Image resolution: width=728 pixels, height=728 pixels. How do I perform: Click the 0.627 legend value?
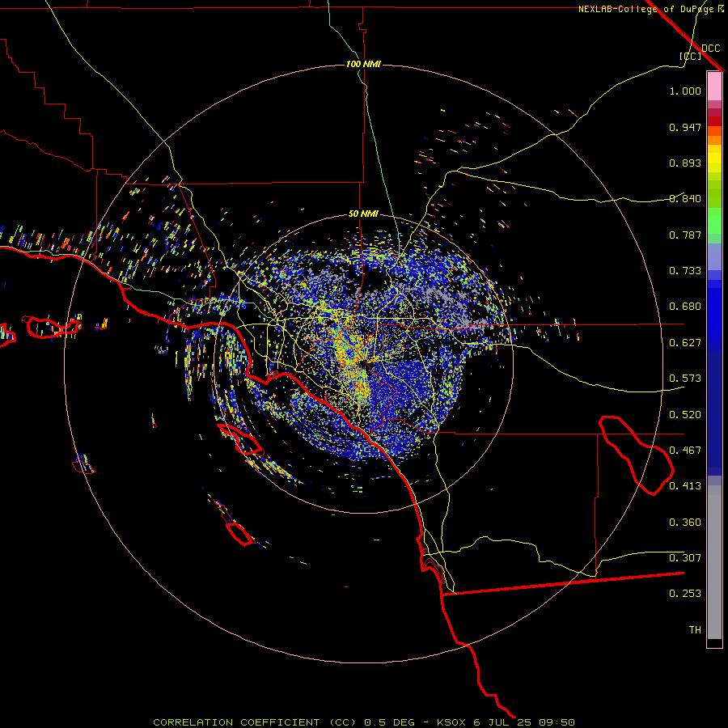pos(685,343)
